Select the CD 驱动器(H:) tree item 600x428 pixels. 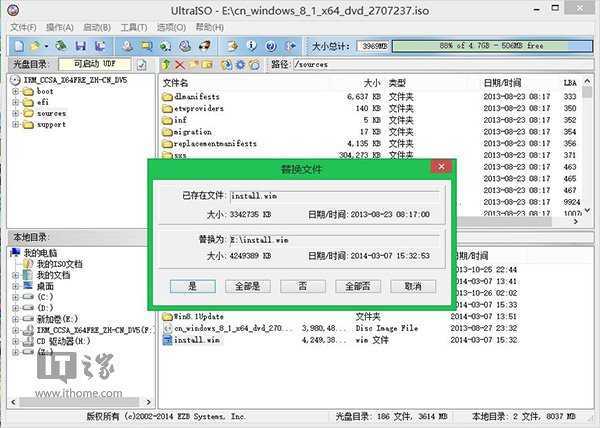pos(63,341)
